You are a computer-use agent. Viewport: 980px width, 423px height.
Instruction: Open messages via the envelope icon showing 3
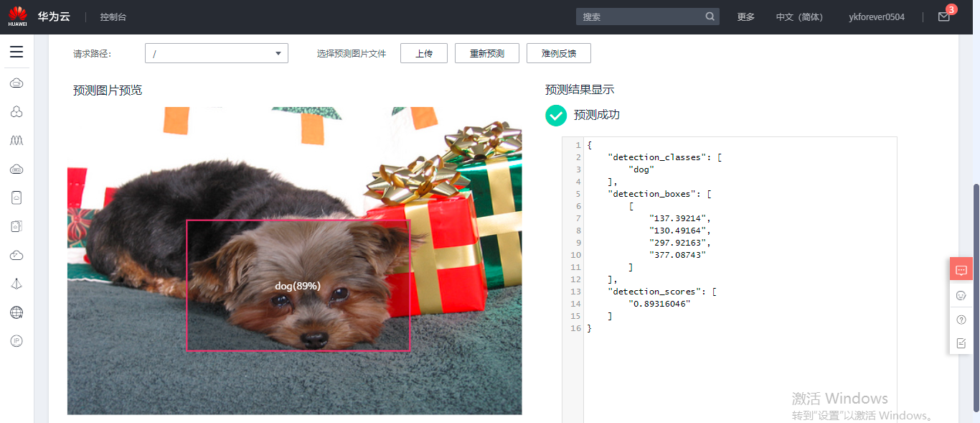(x=943, y=16)
